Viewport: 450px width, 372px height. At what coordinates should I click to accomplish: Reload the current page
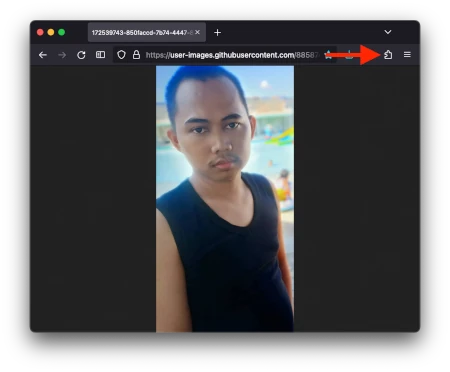[81, 55]
